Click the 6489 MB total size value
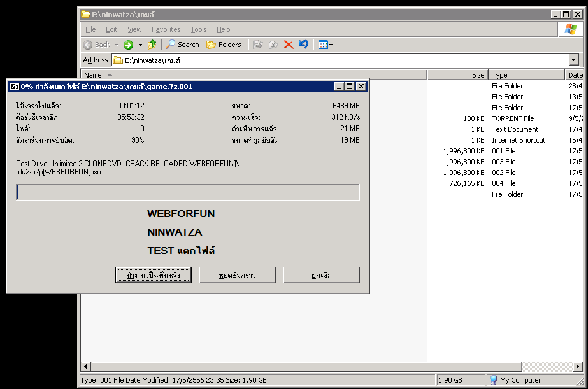The height and width of the screenshot is (389, 588). point(346,106)
